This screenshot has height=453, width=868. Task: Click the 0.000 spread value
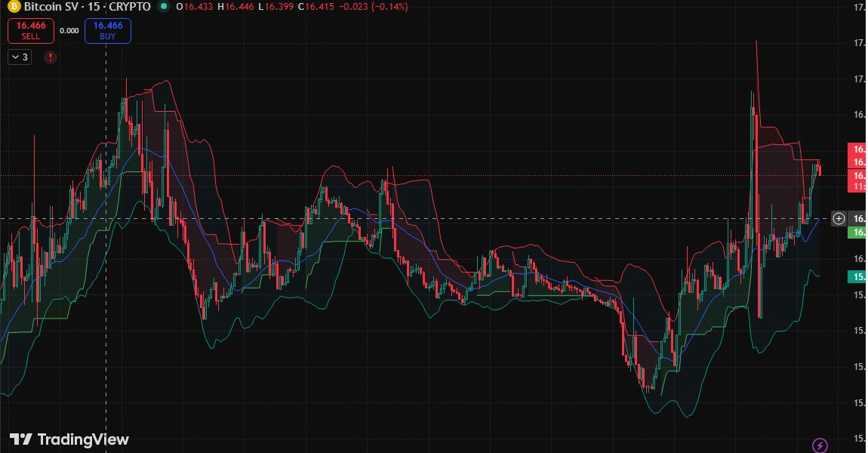pos(69,30)
